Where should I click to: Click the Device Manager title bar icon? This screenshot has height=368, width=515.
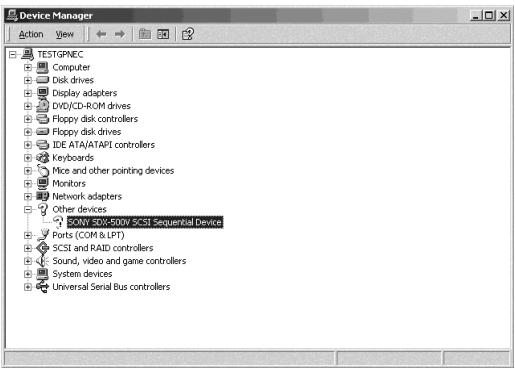pyautogui.click(x=12, y=15)
